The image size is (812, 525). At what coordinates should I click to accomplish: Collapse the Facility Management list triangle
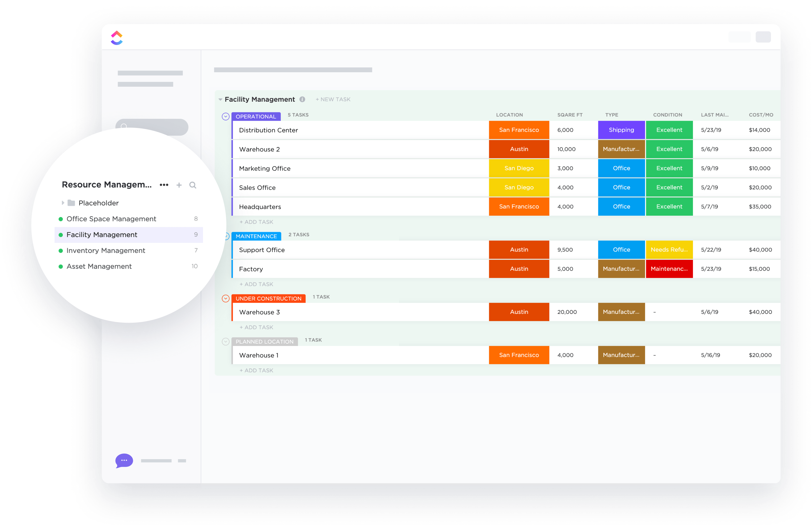coord(220,100)
